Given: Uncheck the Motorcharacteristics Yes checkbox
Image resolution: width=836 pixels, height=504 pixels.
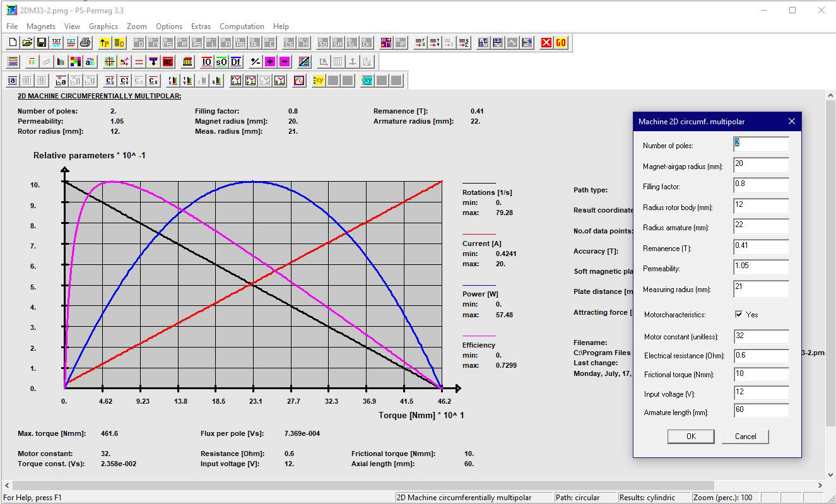Looking at the screenshot, I should (x=739, y=314).
